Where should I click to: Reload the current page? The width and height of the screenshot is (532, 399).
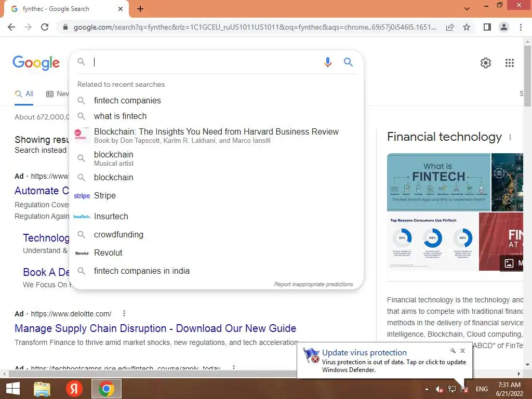click(x=45, y=27)
